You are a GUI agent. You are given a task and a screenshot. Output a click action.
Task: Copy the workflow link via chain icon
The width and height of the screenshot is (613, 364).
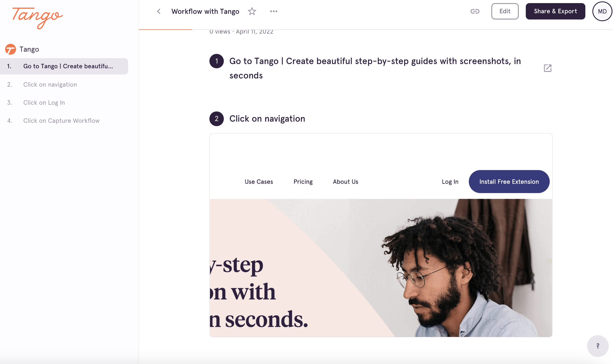475,11
